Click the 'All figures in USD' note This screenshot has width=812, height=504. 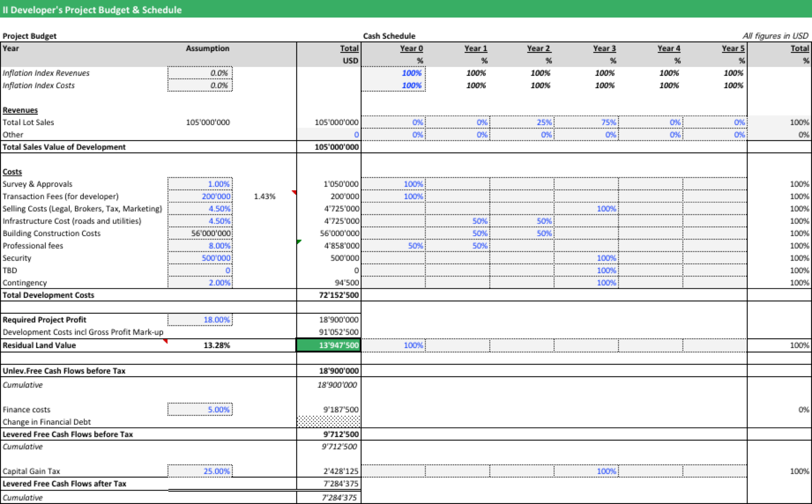(x=775, y=36)
